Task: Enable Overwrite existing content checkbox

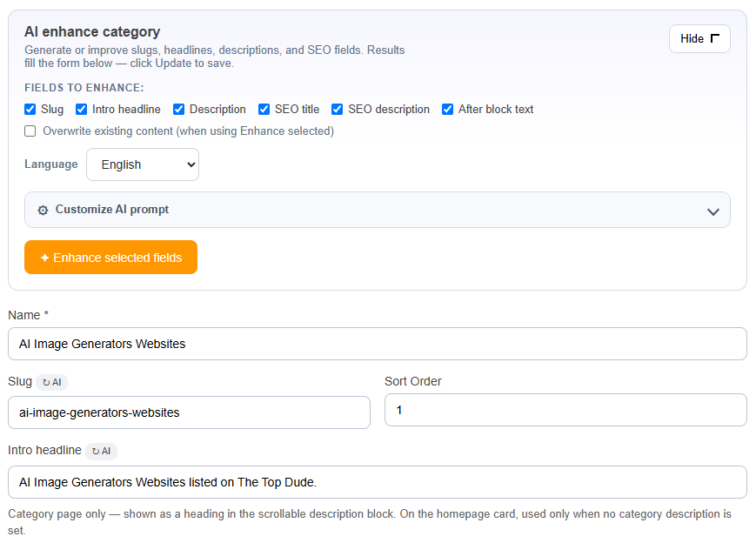Action: click(30, 131)
